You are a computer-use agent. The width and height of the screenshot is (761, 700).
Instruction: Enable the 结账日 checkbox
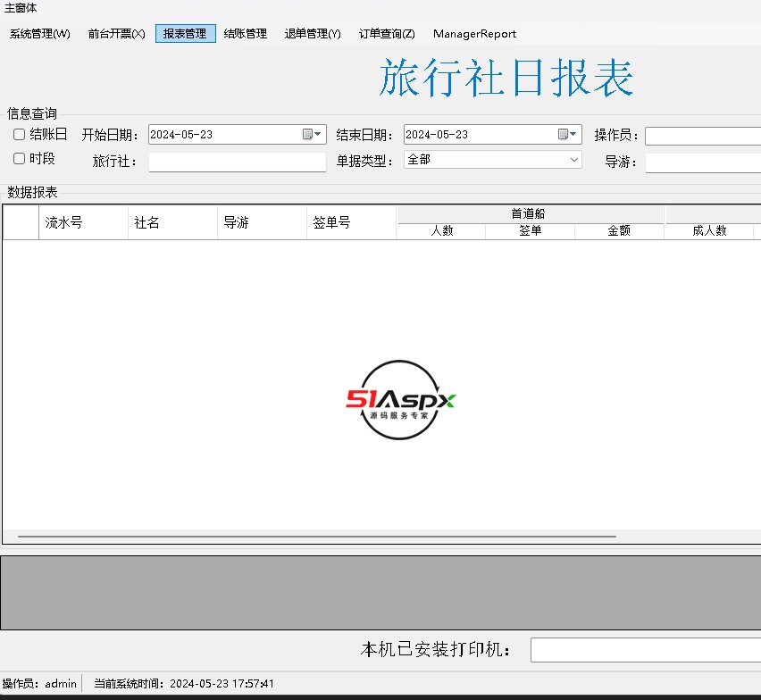click(19, 134)
